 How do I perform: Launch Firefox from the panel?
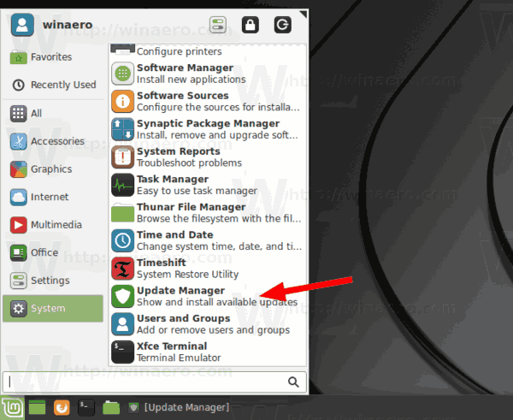[62, 408]
